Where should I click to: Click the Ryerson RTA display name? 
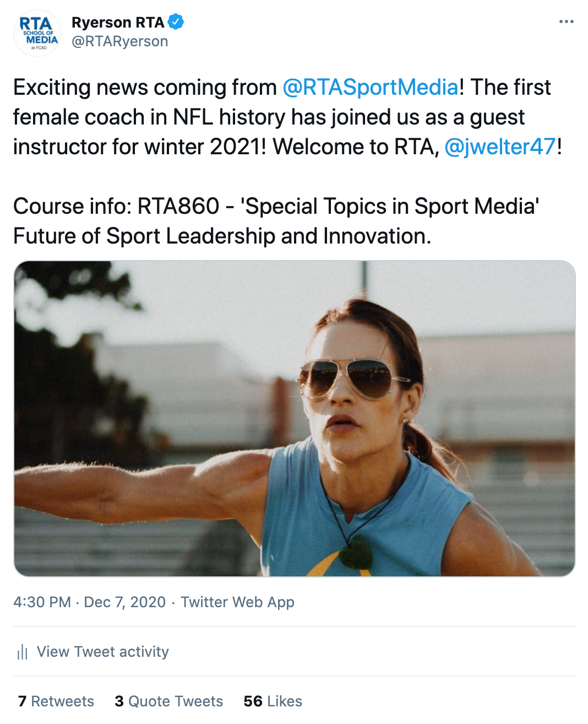118,22
